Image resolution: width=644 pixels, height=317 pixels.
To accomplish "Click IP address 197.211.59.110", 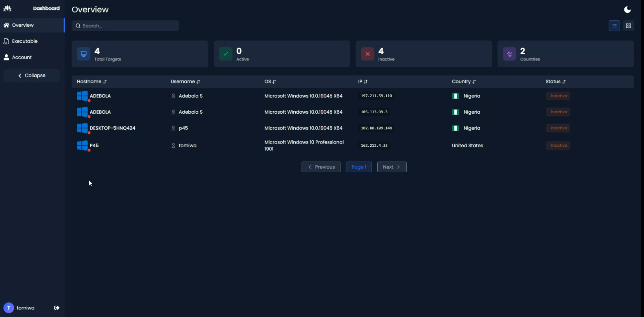I will (x=376, y=96).
